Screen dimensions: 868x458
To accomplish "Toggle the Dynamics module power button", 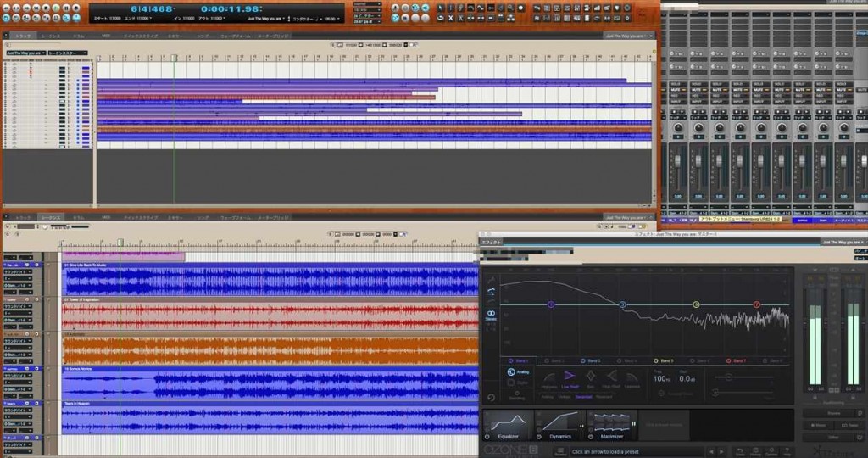I will (538, 437).
